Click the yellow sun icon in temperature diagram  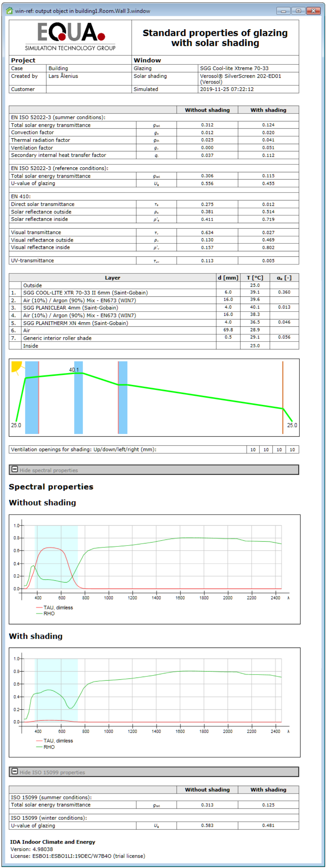tap(16, 366)
